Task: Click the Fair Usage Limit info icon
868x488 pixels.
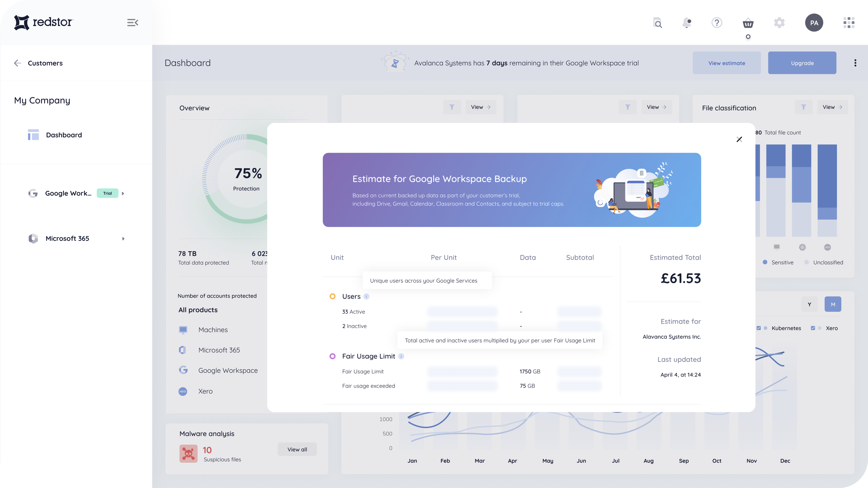Action: 401,356
